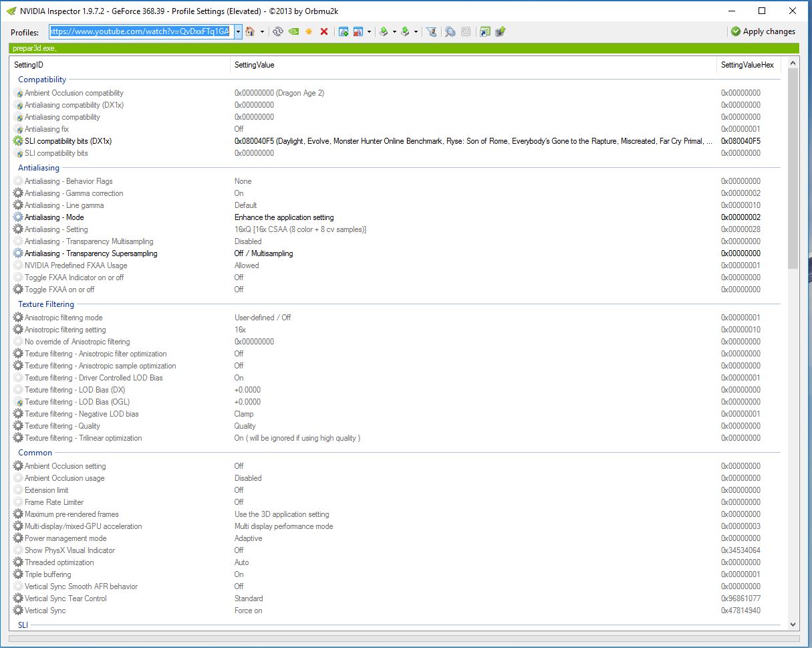812x648 pixels.
Task: Click the green NVIDIA restore defaults icon
Action: pos(293,31)
